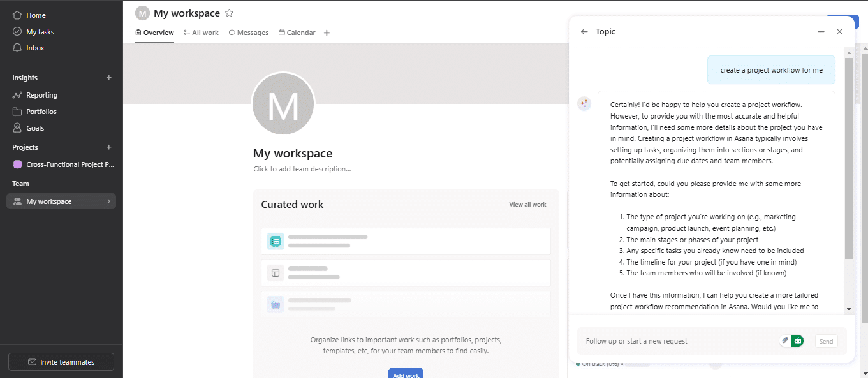Add a new project with Projects plus icon
Image resolution: width=868 pixels, height=378 pixels.
click(108, 147)
